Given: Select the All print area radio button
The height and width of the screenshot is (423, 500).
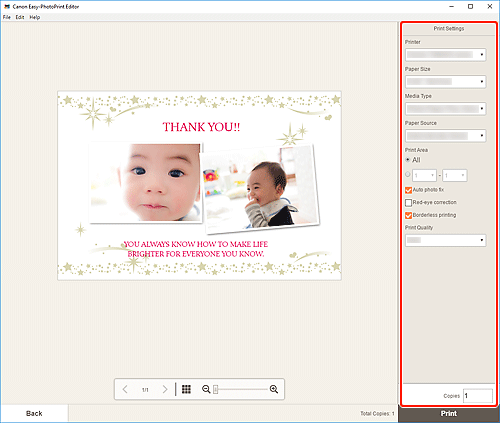Looking at the screenshot, I should pos(407,160).
